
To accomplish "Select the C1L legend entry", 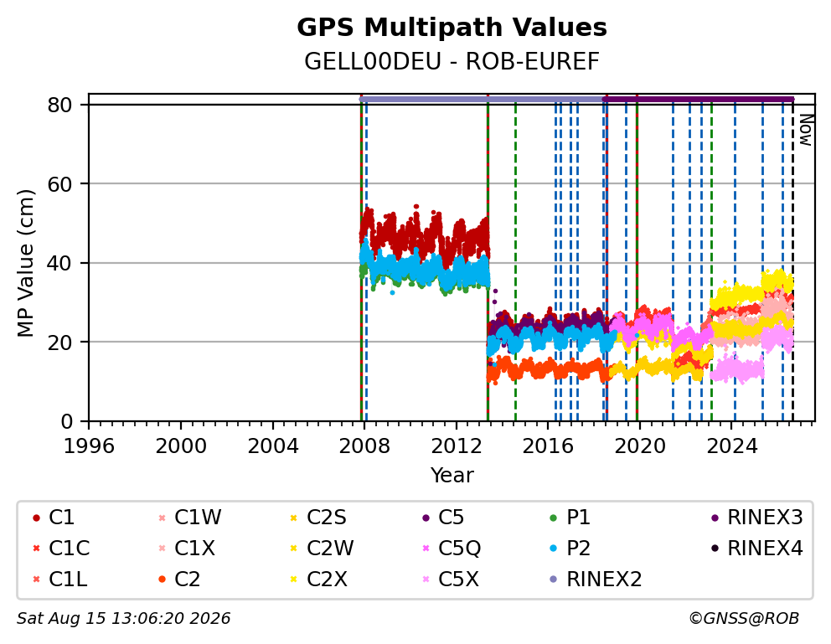I will pos(59,580).
